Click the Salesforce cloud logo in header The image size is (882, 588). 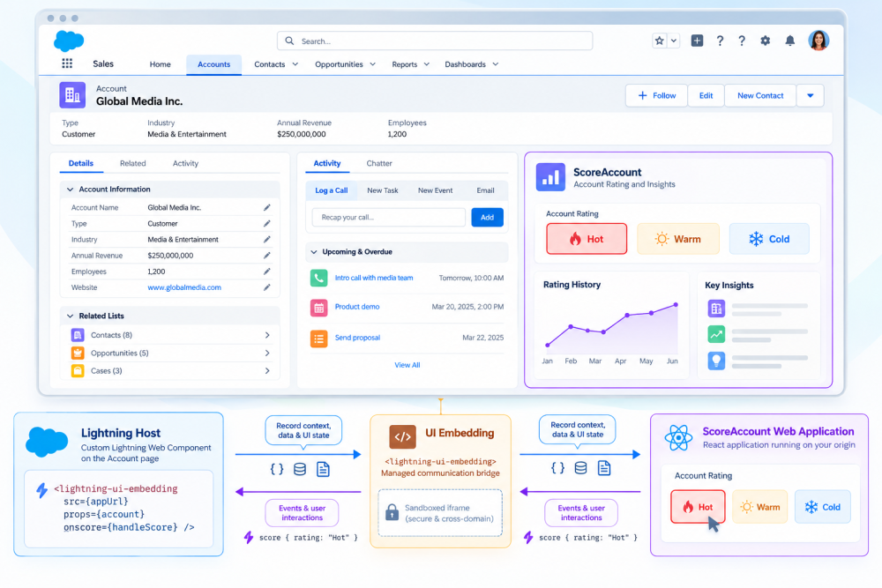click(x=69, y=41)
